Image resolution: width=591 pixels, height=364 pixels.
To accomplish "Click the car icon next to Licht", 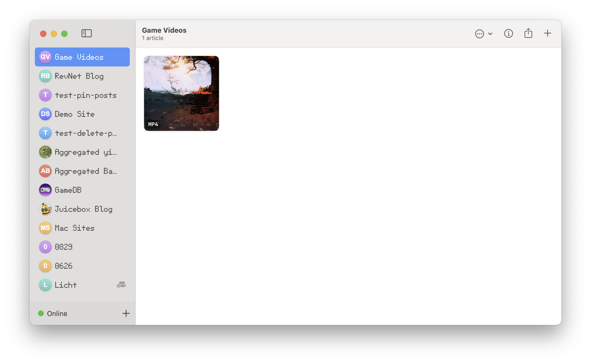I will click(x=121, y=285).
